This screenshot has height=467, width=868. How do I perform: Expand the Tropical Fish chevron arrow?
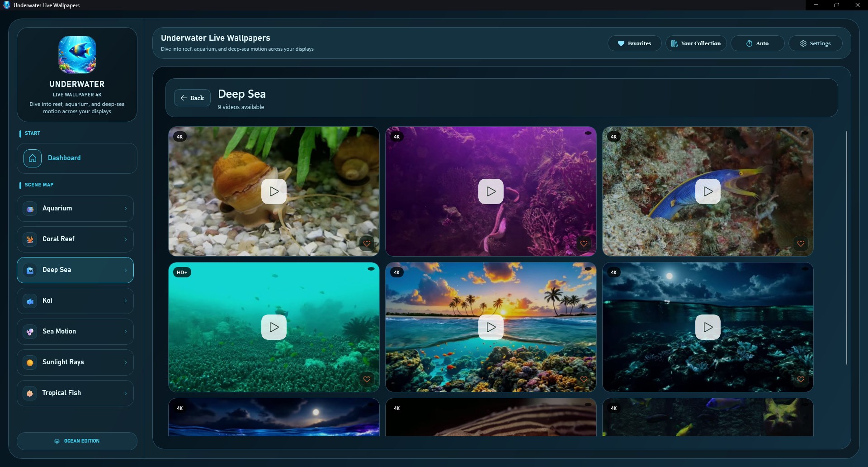click(x=126, y=393)
